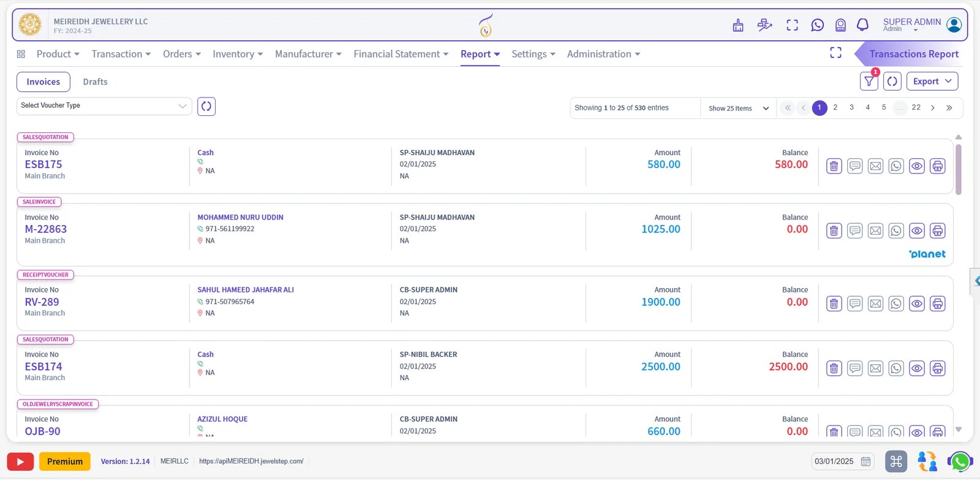Expand the Select Voucher Type dropdown
Image resolution: width=980 pixels, height=480 pixels.
click(104, 106)
